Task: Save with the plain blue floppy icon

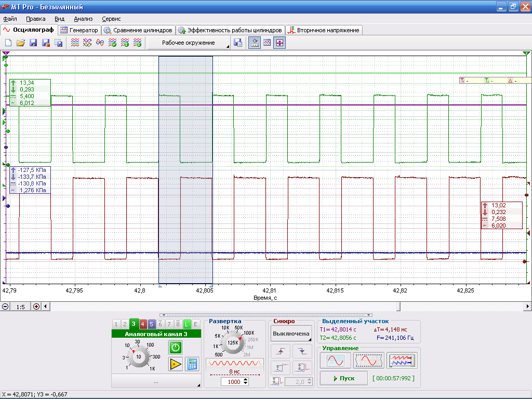Action: pyautogui.click(x=33, y=43)
